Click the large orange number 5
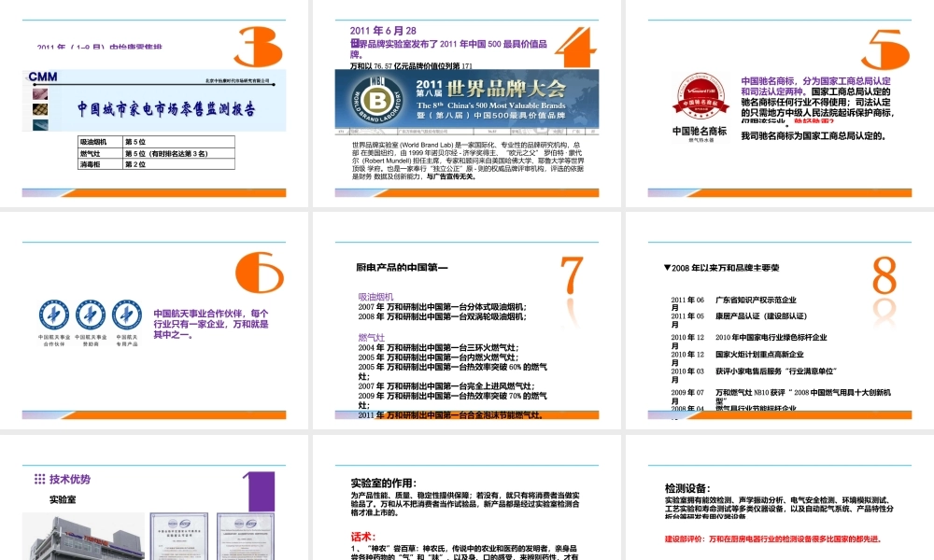The height and width of the screenshot is (560, 934). (x=885, y=50)
